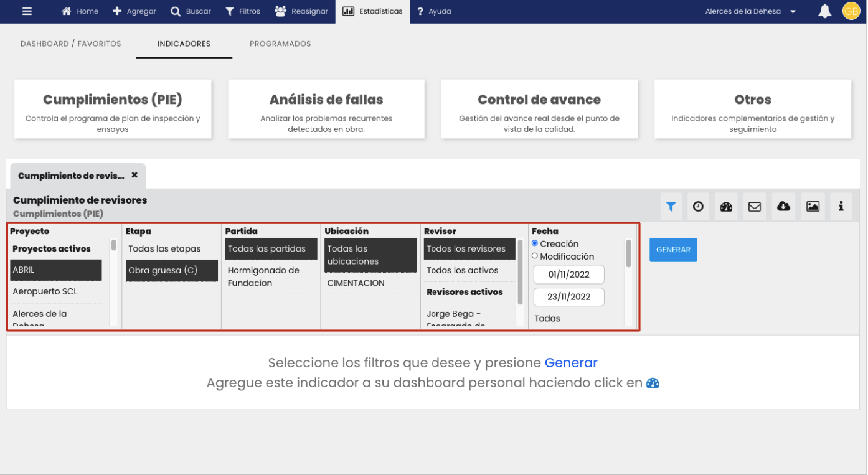Open the Dashboard / Favoritos tab
The width and height of the screenshot is (868, 475).
pos(71,44)
